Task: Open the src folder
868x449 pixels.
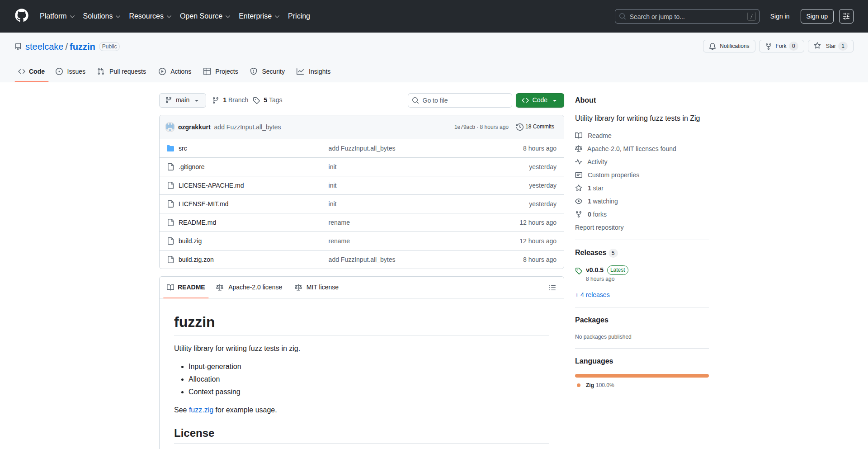Action: (183, 148)
